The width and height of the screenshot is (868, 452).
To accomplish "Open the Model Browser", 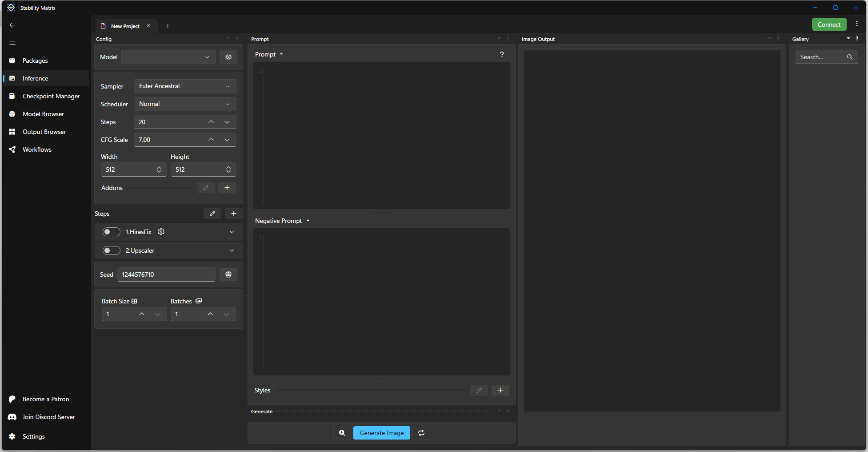I will coord(46,114).
